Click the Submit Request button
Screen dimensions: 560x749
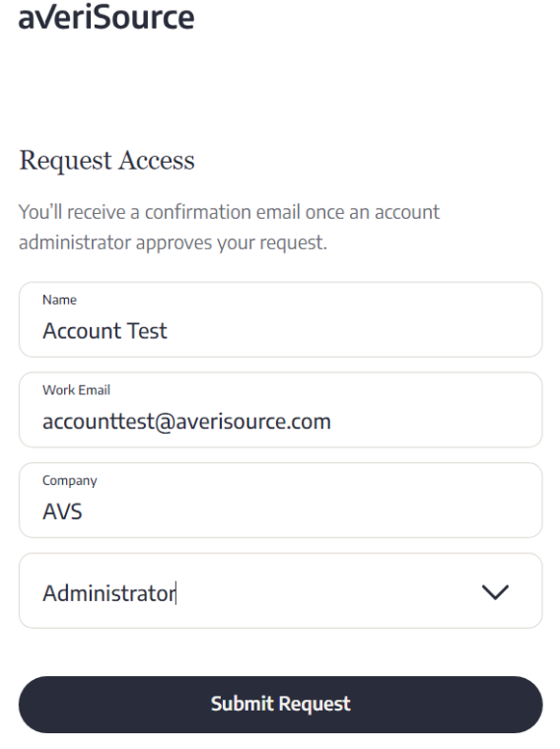[x=280, y=704]
